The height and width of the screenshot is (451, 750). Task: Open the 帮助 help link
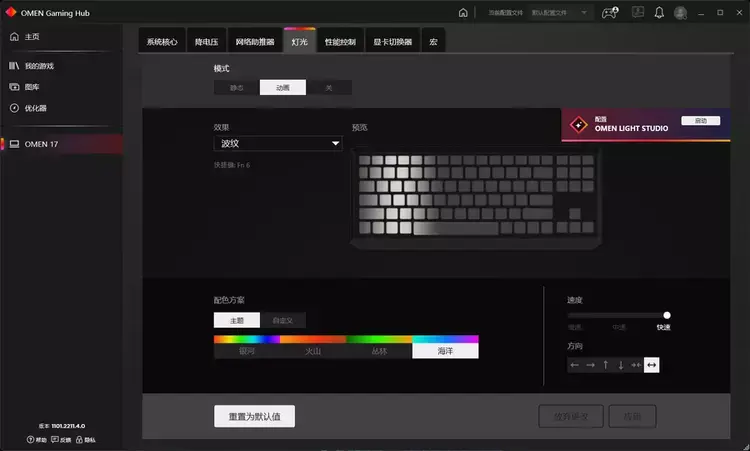[x=37, y=440]
